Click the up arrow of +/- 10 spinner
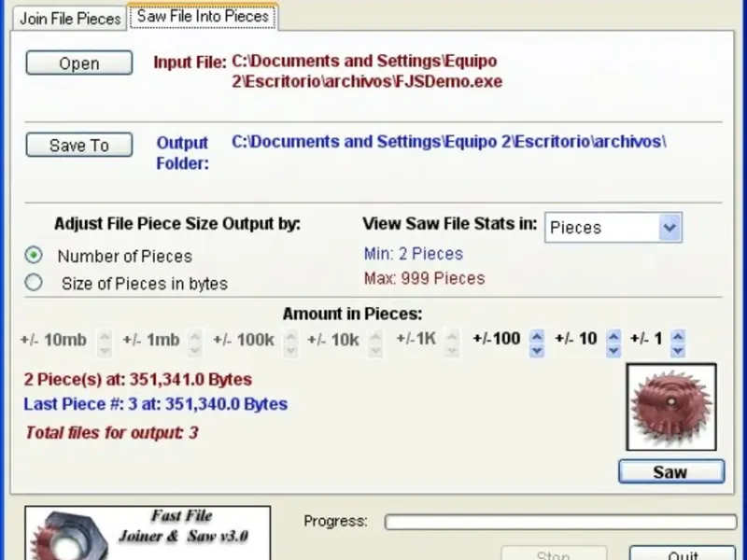This screenshot has height=560, width=747. pos(613,337)
